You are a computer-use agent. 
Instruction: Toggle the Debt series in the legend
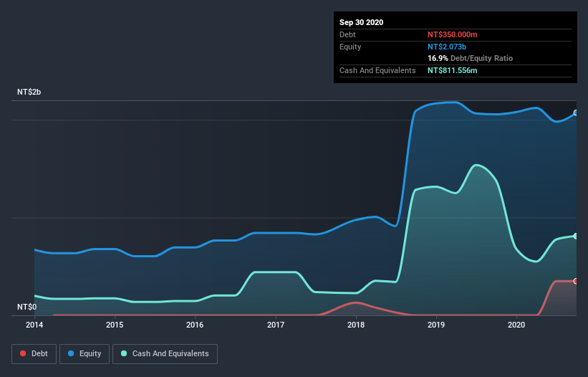point(34,354)
